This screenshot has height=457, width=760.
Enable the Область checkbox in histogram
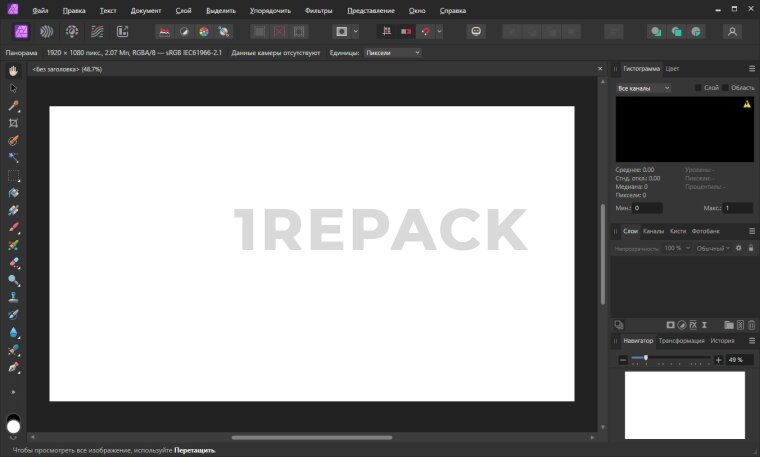[726, 88]
